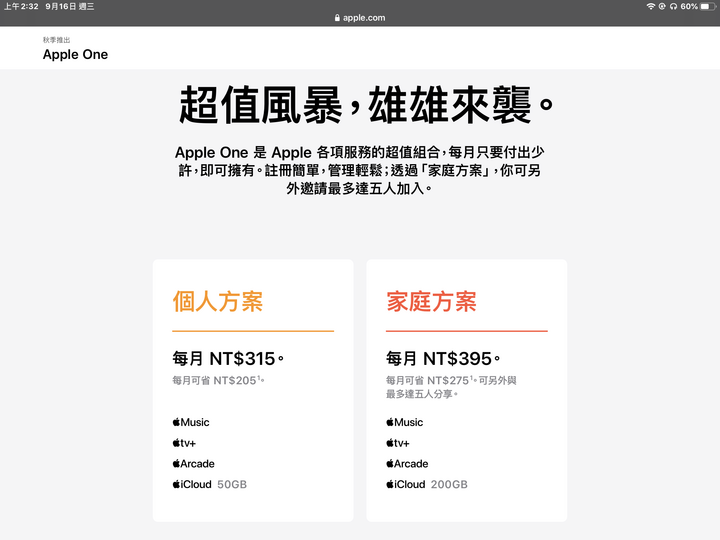Viewport: 720px width, 540px height.
Task: Click the 200GB storage label
Action: (449, 484)
